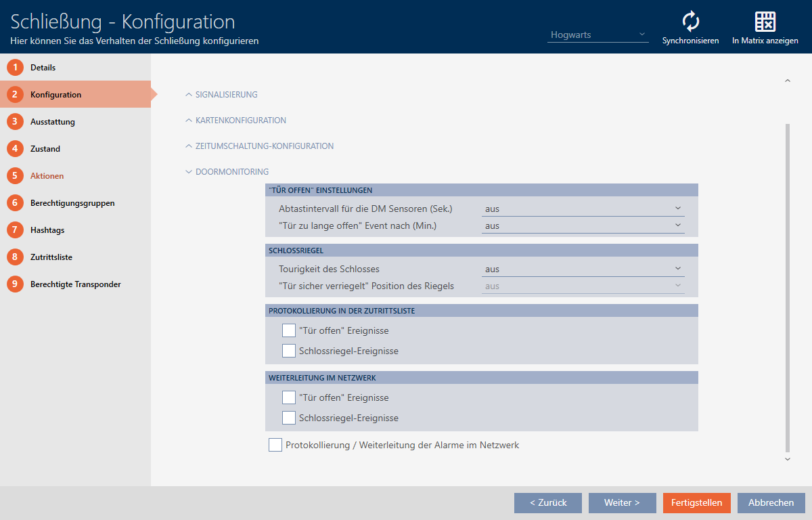
Task: Click the Fertigstellen button
Action: (696, 503)
